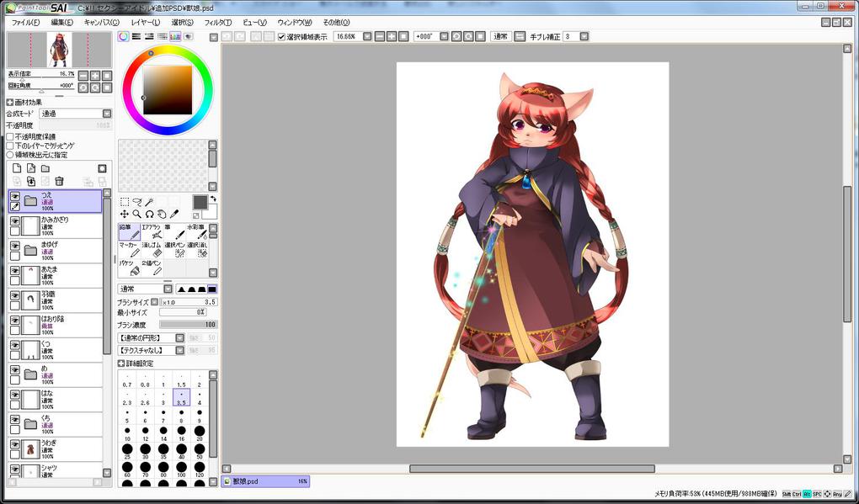This screenshot has width=859, height=504.
Task: Enable 下のレイヤーでクリッピング checkbox
Action: tap(10, 146)
